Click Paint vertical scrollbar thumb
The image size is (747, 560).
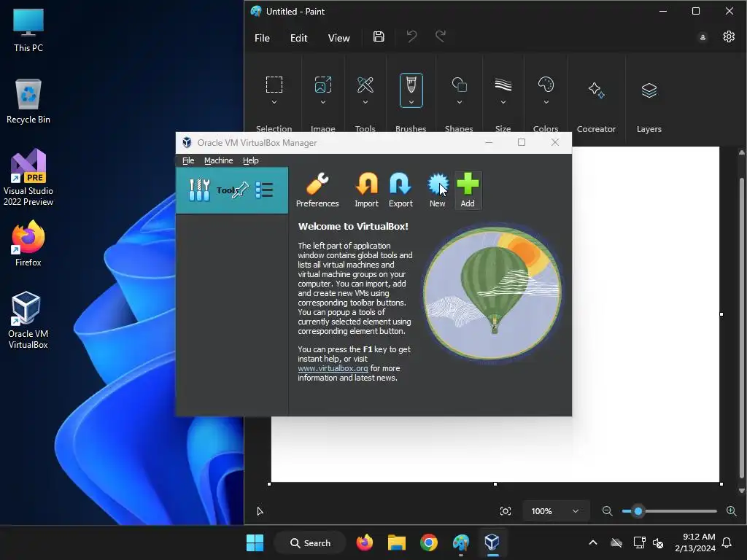(741, 329)
